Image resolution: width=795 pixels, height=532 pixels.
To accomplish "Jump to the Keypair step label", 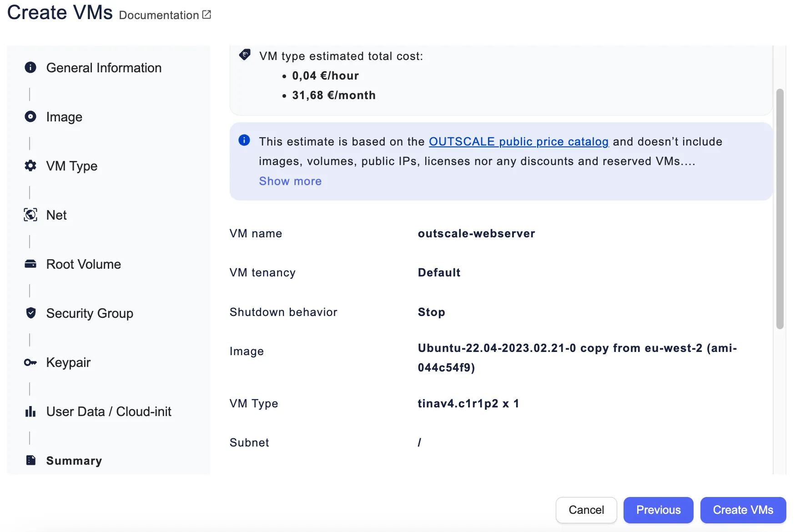I will [68, 362].
